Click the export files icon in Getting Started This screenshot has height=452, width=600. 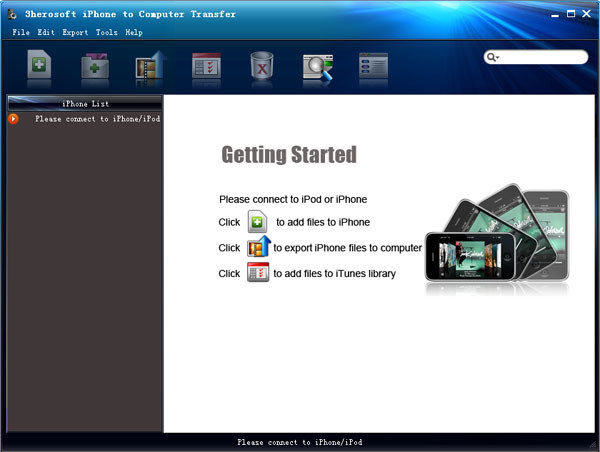pos(259,246)
